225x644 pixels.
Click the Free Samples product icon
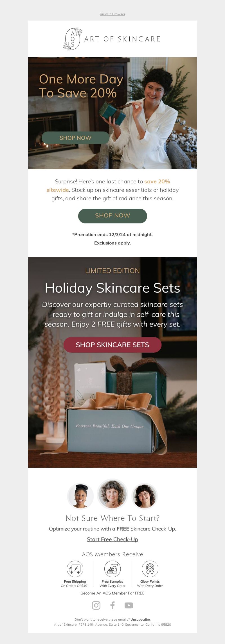112,569
